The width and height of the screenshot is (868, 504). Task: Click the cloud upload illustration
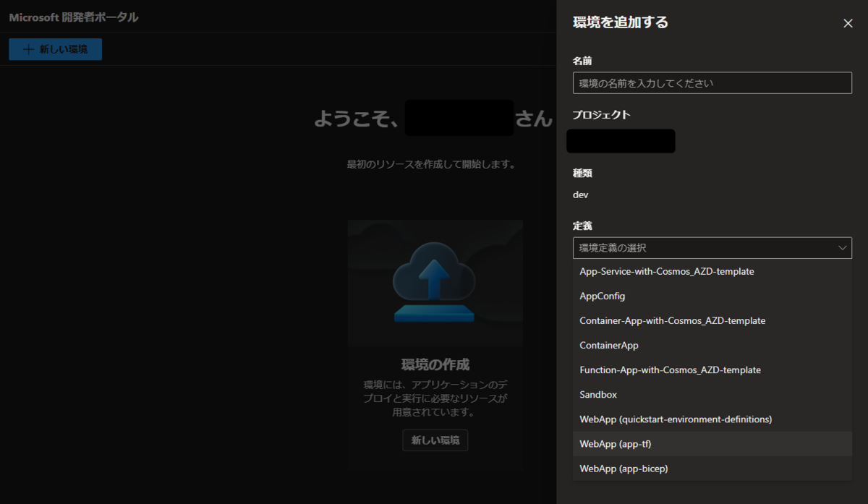click(435, 281)
